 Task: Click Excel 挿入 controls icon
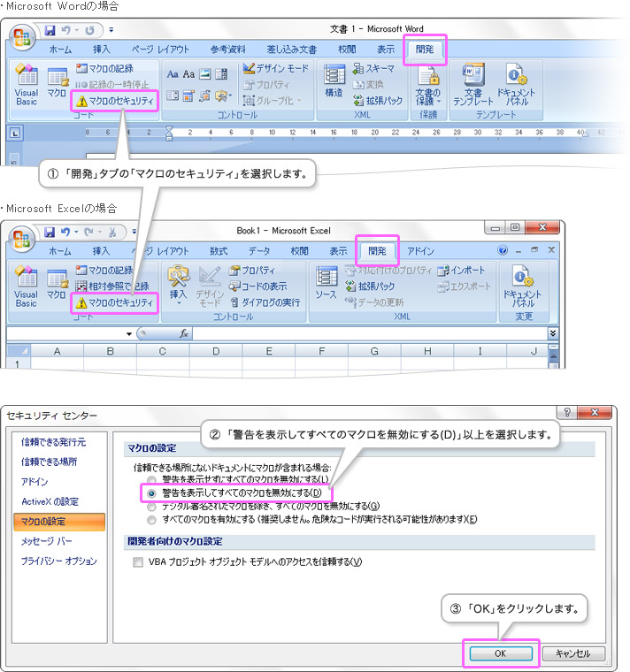pyautogui.click(x=179, y=285)
